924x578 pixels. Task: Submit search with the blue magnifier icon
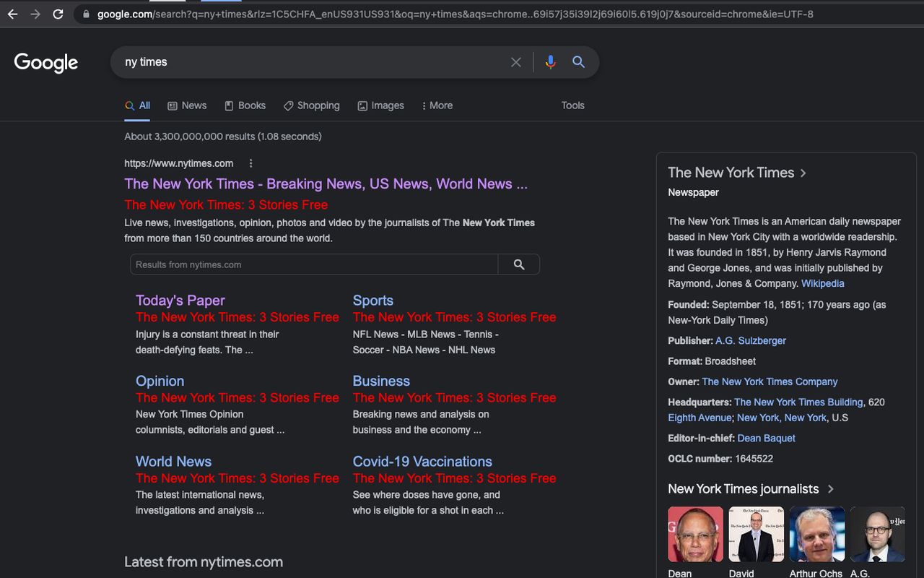[578, 62]
